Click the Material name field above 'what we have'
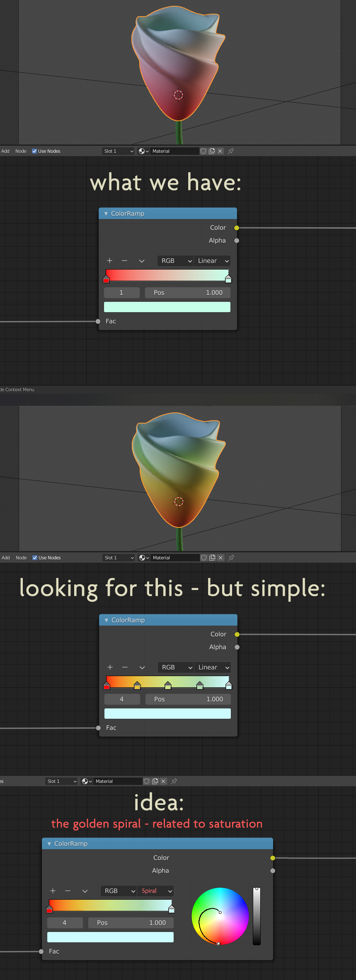The height and width of the screenshot is (980, 356). (x=174, y=151)
